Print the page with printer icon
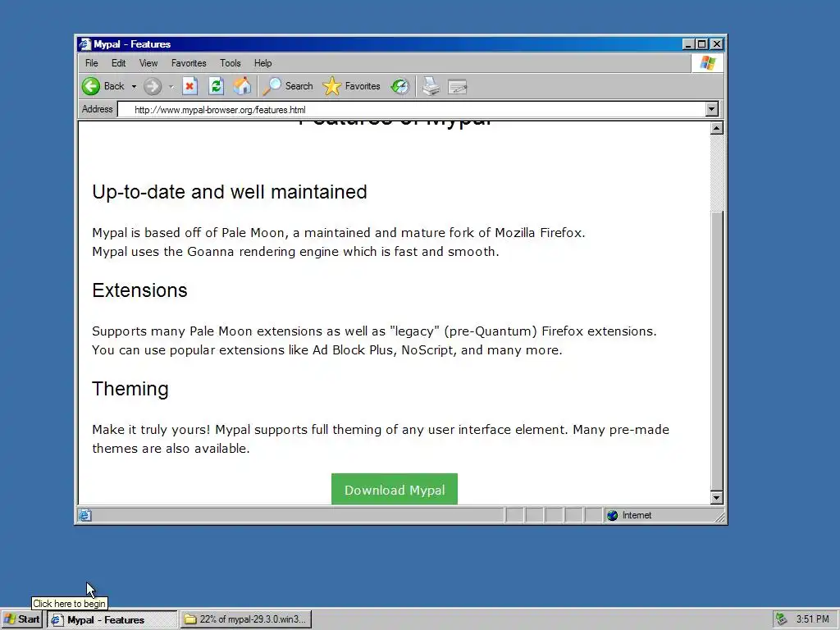The image size is (840, 630). tap(431, 86)
